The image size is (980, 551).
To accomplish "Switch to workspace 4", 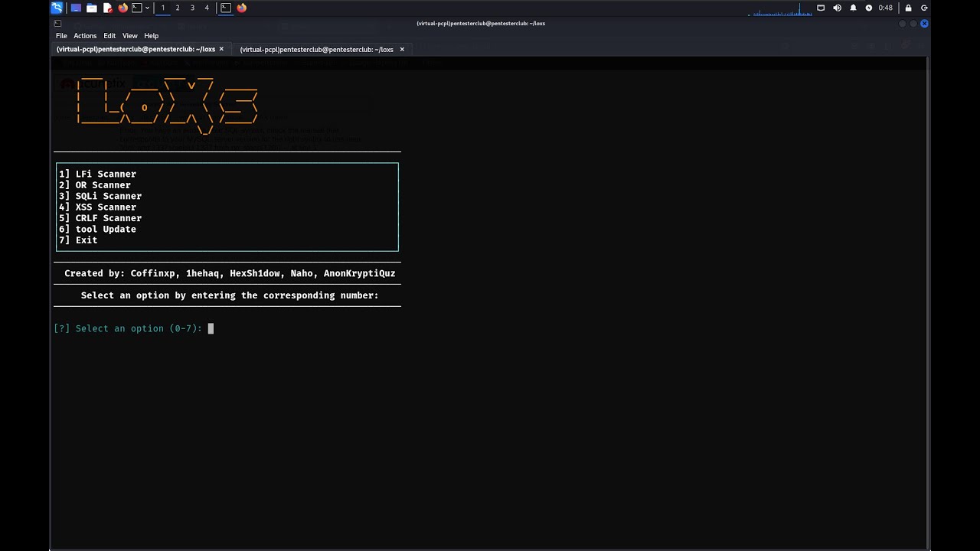I will (207, 8).
